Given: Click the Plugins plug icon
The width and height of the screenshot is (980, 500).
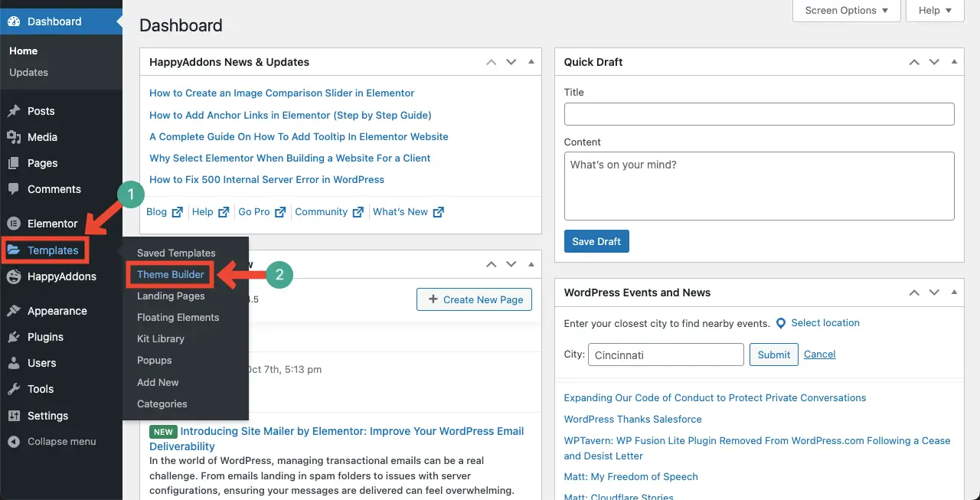Looking at the screenshot, I should [x=14, y=337].
